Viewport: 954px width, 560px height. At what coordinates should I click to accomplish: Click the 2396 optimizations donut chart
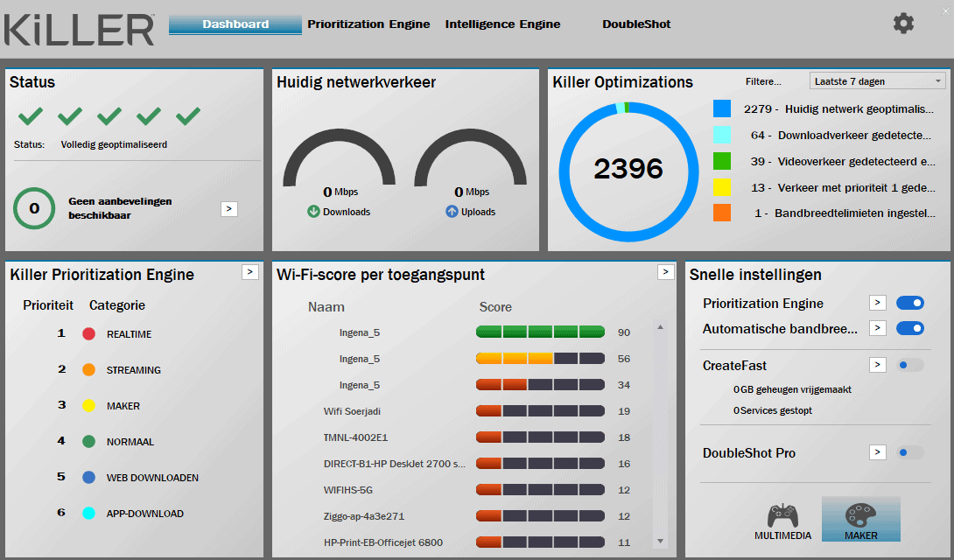coord(628,171)
